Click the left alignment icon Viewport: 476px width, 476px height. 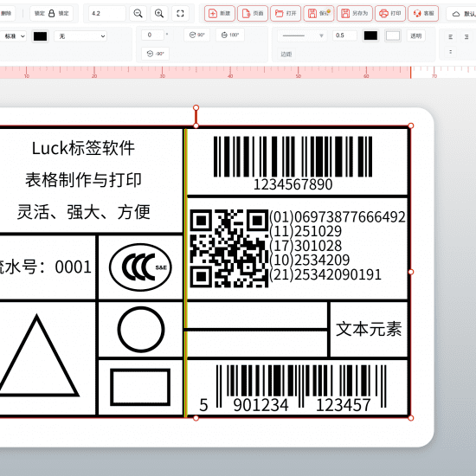click(451, 36)
